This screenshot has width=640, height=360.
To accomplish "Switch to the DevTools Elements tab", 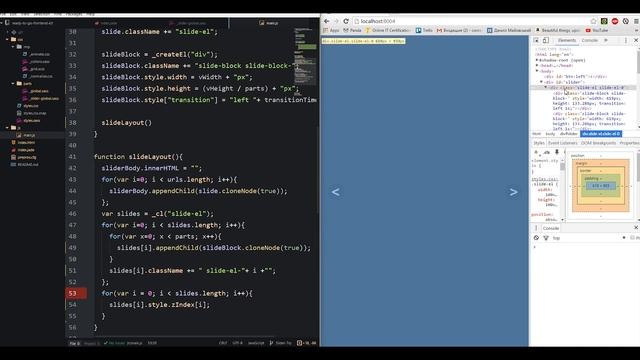I will (567, 40).
